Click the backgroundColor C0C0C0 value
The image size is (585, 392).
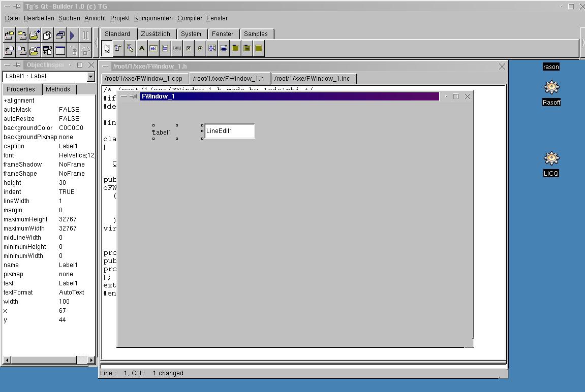click(x=71, y=128)
